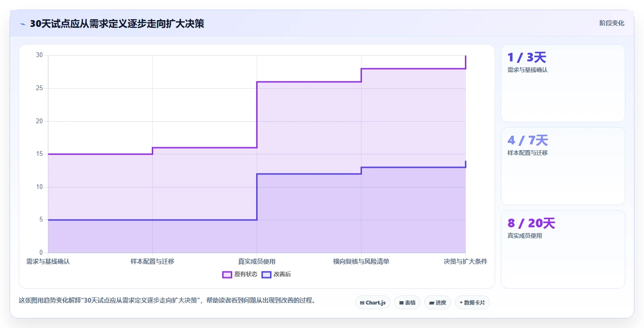The width and height of the screenshot is (644, 328).
Task: Click the 需求与基线确认 card caption
Action: click(x=527, y=70)
